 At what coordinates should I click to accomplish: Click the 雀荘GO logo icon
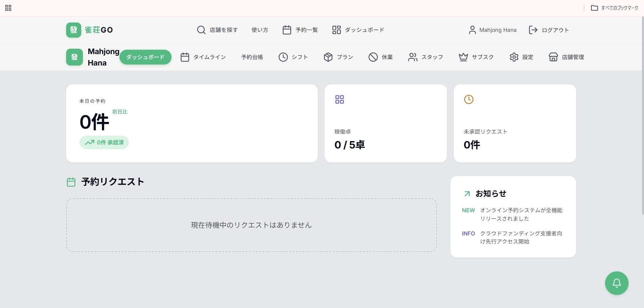tap(73, 30)
